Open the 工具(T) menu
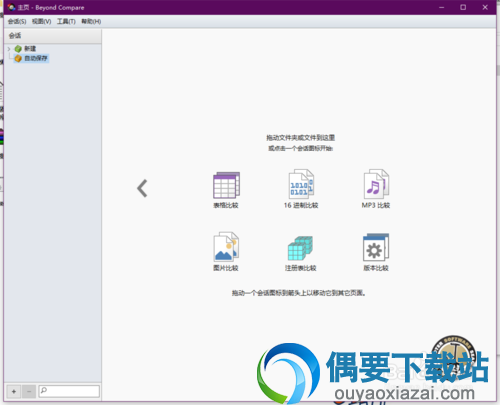The width and height of the screenshot is (500, 405). pyautogui.click(x=66, y=22)
